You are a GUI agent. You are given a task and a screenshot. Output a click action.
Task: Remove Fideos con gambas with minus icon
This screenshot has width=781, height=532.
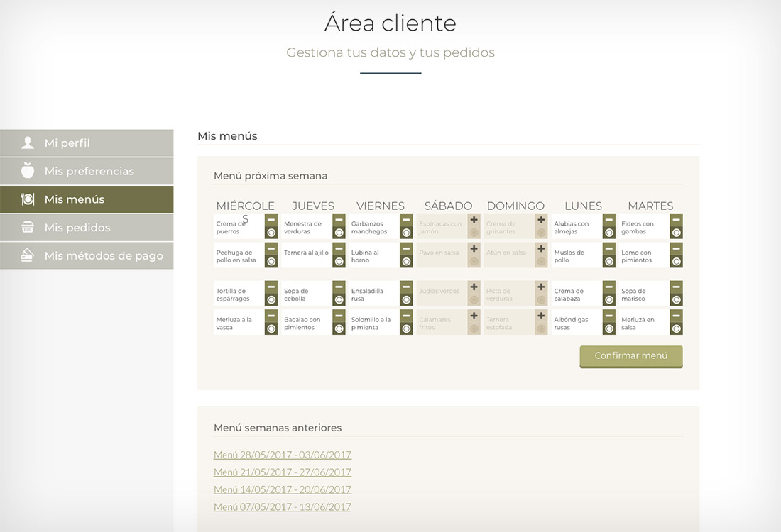[676, 220]
